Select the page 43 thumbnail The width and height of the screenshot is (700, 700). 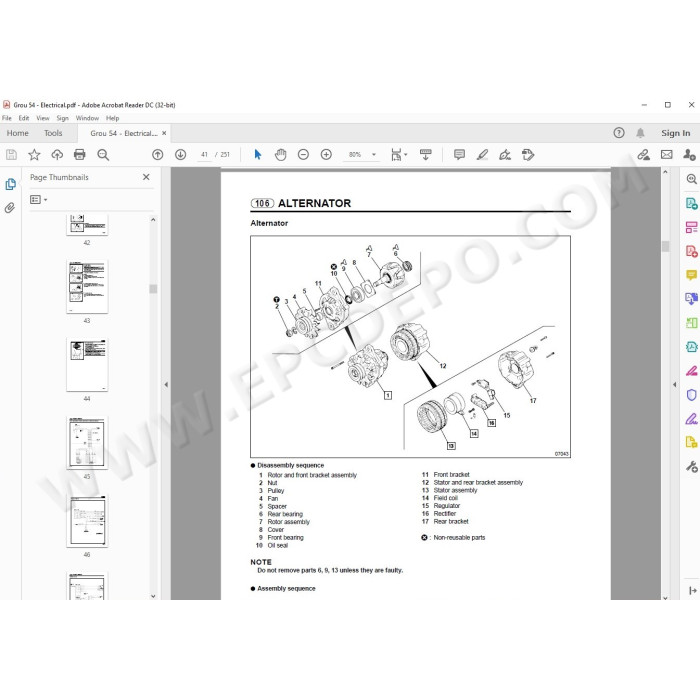pos(87,287)
